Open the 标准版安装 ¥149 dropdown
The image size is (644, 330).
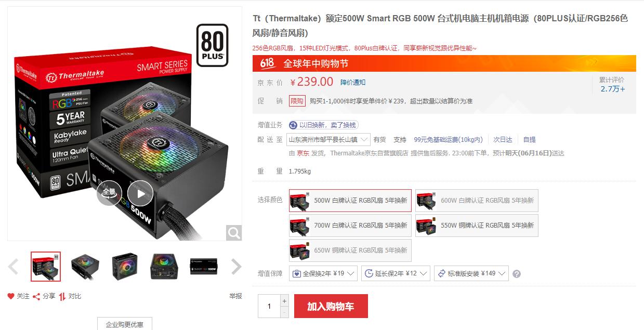pyautogui.click(x=471, y=273)
